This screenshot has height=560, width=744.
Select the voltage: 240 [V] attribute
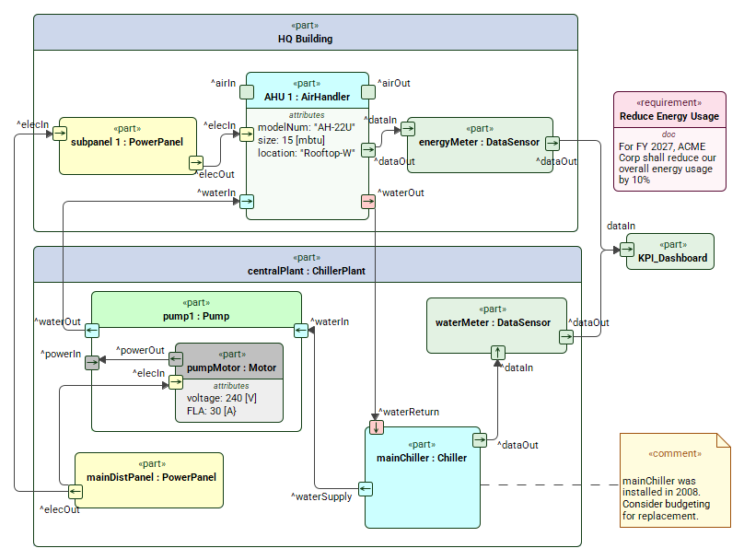tap(222, 398)
